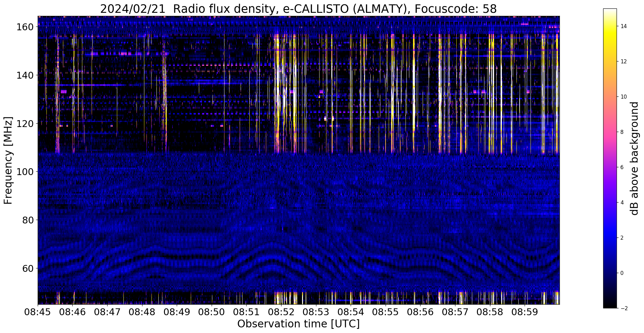Click the 08:50 time tick label
Viewport: 644px width, 333px height.
212,312
